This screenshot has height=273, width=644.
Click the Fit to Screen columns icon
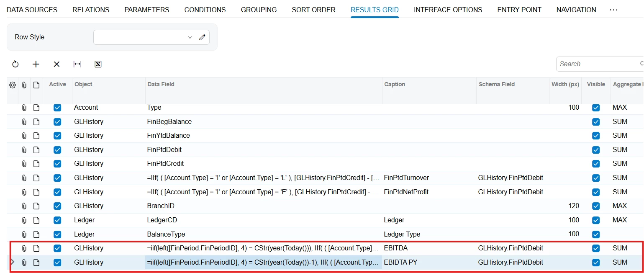click(77, 64)
